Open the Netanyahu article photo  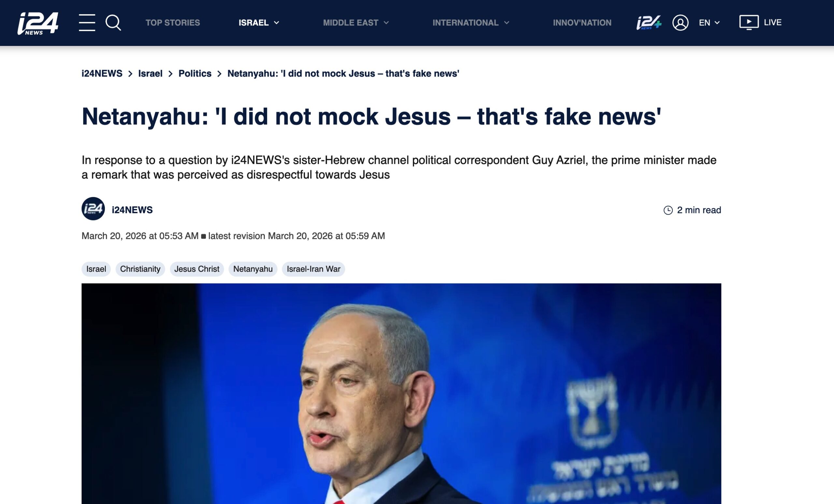(401, 393)
